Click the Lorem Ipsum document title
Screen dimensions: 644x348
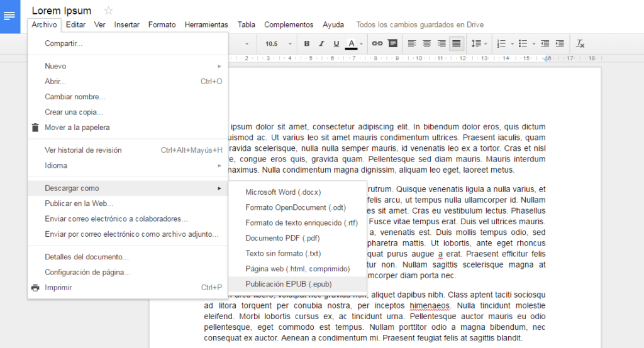(62, 11)
